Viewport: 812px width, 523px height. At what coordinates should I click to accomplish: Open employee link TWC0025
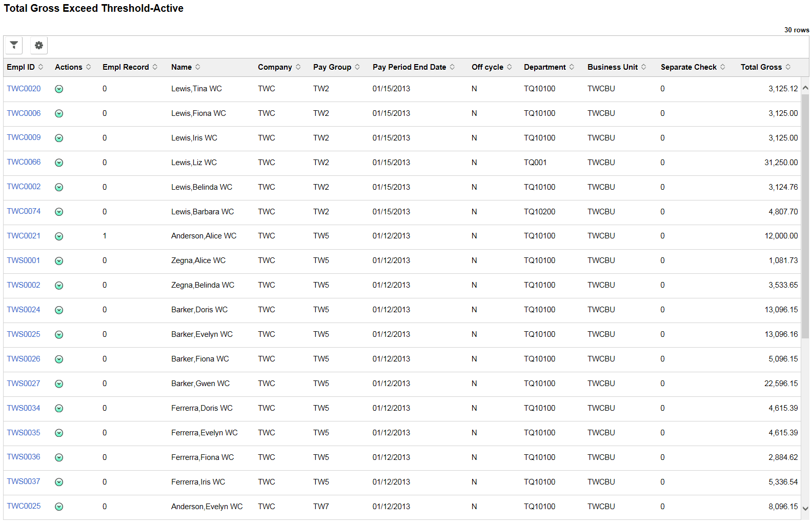pyautogui.click(x=24, y=506)
